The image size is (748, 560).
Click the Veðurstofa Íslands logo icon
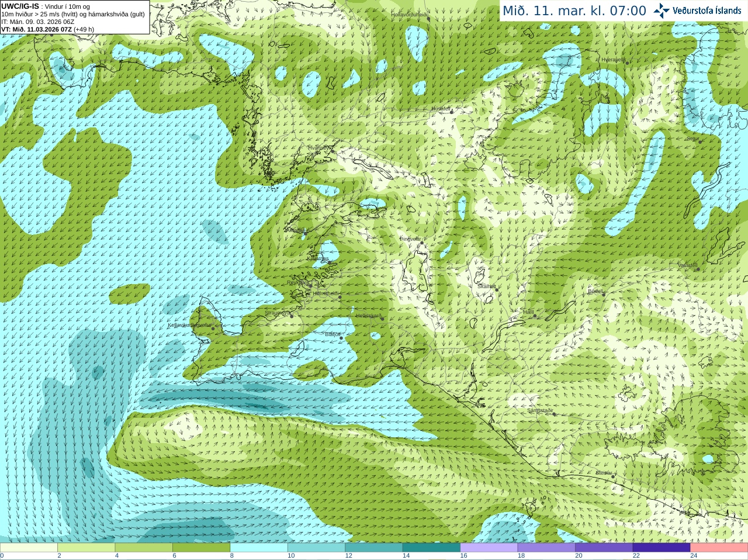point(662,11)
